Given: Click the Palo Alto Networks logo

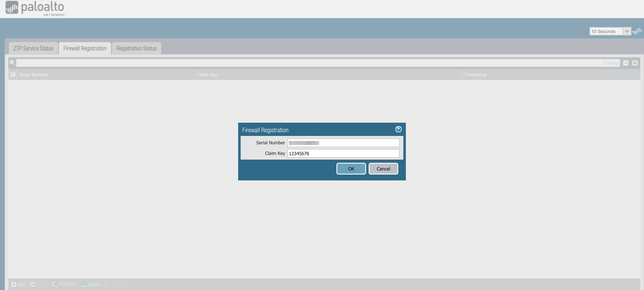Looking at the screenshot, I should [x=35, y=8].
